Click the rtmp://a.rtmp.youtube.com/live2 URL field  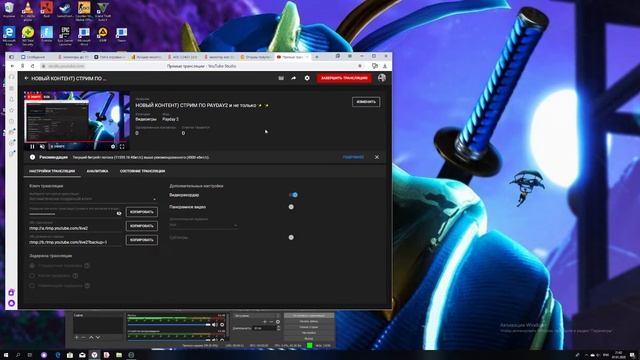point(76,227)
